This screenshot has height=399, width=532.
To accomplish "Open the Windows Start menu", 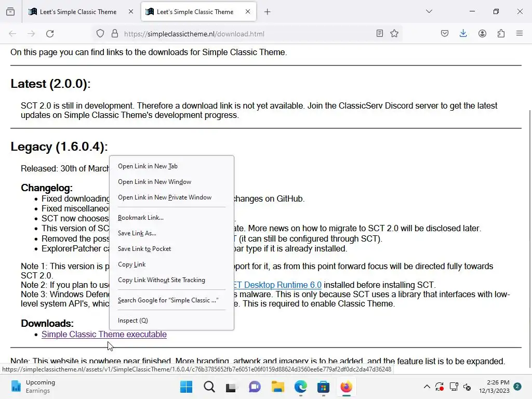I will pyautogui.click(x=186, y=387).
